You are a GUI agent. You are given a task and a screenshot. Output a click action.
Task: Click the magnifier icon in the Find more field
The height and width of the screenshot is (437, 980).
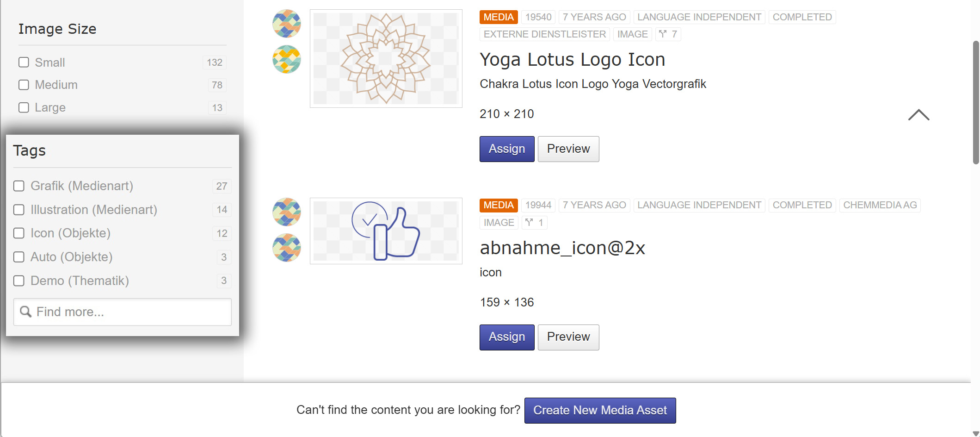[x=26, y=312]
